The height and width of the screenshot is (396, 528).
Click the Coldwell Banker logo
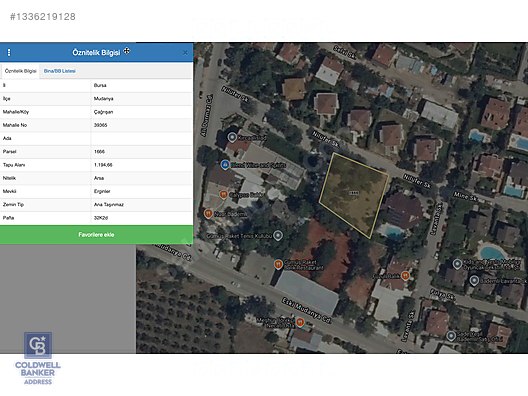tap(38, 358)
